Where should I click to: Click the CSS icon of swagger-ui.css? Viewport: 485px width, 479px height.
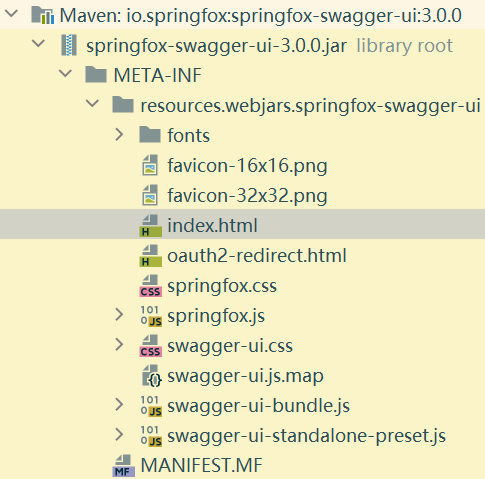(x=151, y=346)
